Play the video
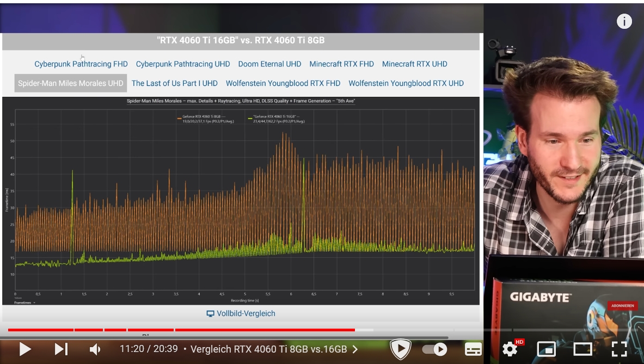 pos(24,349)
